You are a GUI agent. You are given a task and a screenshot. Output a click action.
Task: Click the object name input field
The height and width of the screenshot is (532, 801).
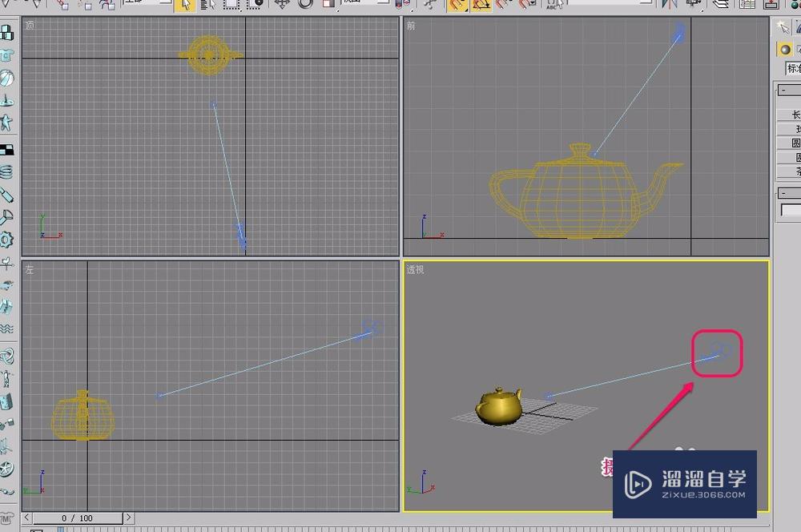[791, 210]
